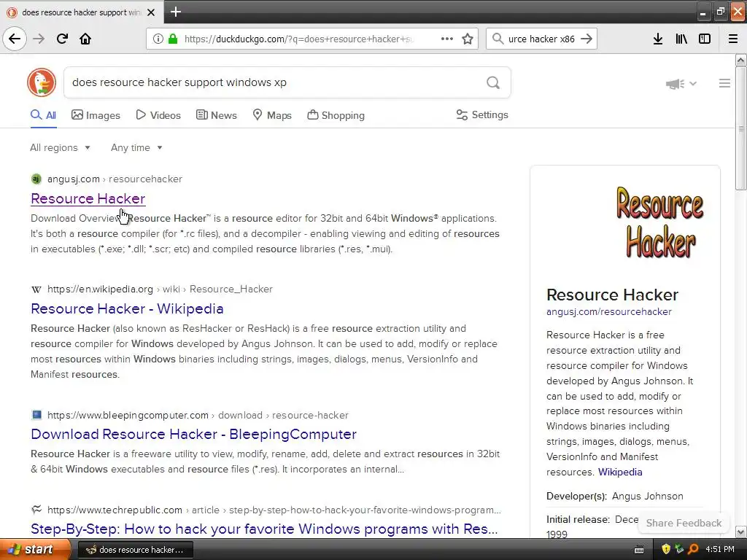The width and height of the screenshot is (747, 560).
Task: Switch to the Images tab
Action: coord(96,115)
